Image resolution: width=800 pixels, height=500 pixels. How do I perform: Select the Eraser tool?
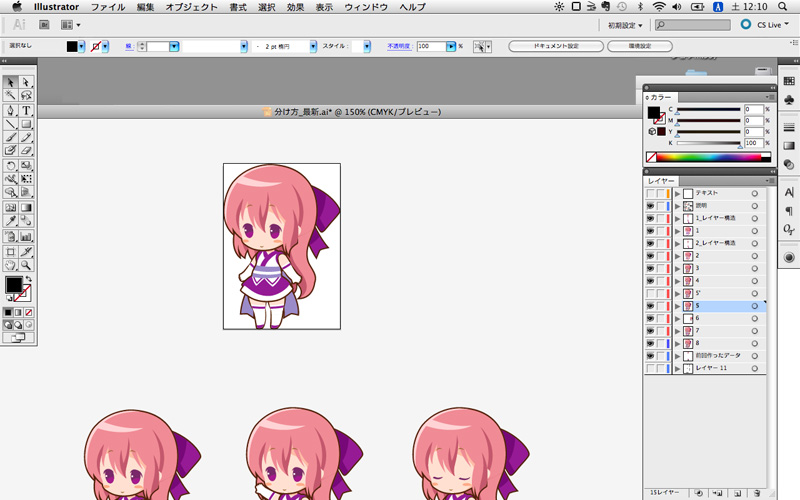pos(26,150)
